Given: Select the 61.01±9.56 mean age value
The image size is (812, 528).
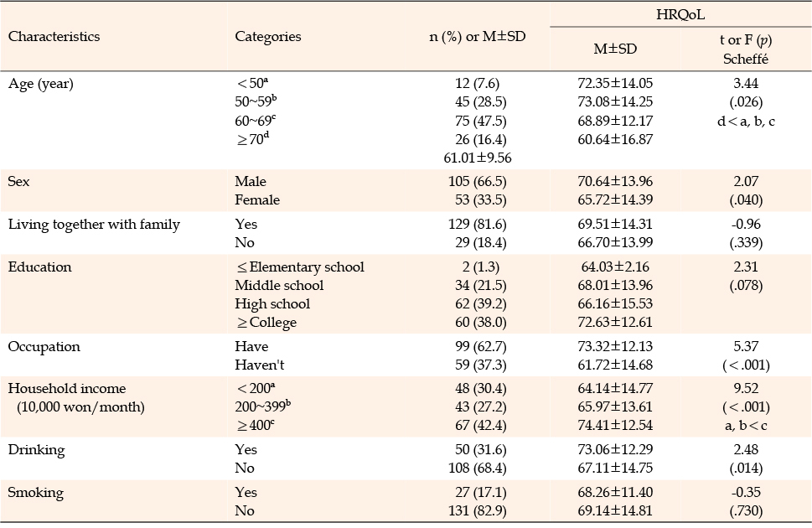Looking at the screenshot, I should pyautogui.click(x=478, y=158).
